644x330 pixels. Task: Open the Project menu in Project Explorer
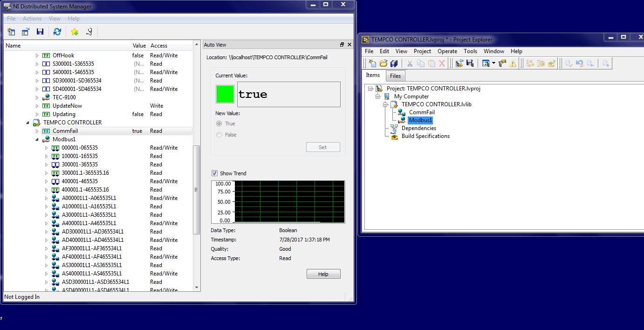coord(422,51)
